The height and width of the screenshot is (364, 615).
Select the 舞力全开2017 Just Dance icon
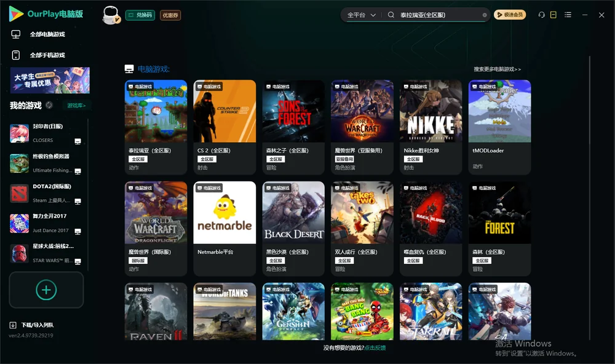19,224
